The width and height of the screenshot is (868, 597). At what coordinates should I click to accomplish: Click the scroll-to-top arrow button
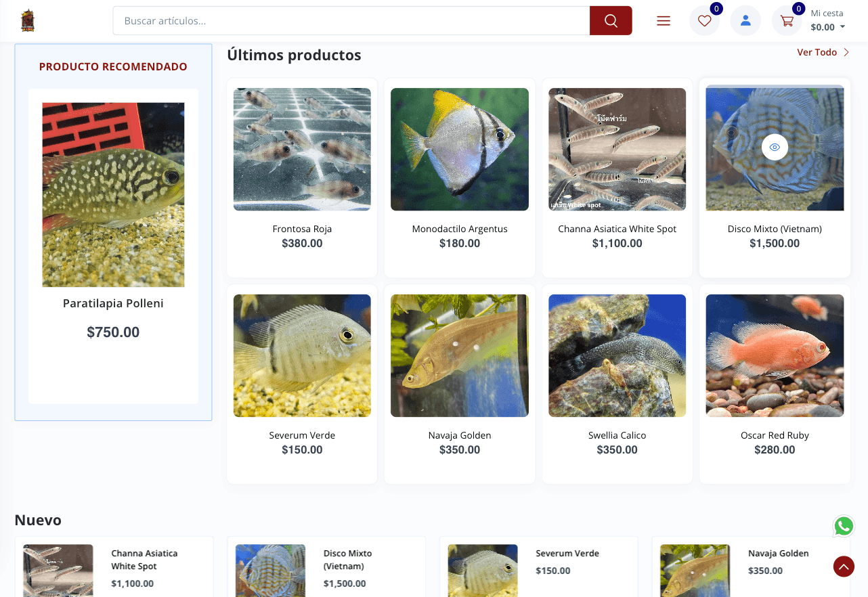pyautogui.click(x=844, y=567)
